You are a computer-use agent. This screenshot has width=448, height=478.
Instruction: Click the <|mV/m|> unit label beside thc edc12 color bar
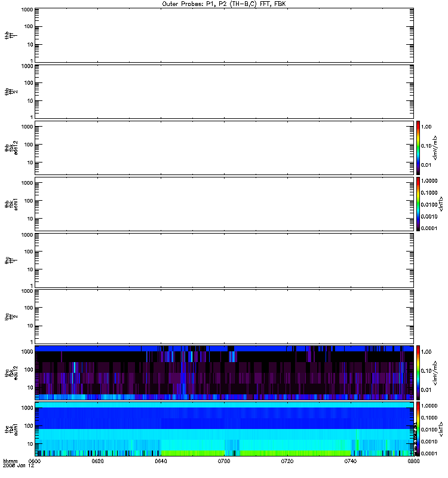coord(435,372)
